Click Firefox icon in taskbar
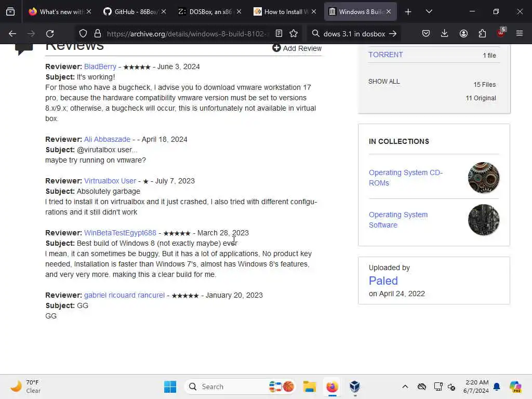532x399 pixels. pyautogui.click(x=332, y=387)
